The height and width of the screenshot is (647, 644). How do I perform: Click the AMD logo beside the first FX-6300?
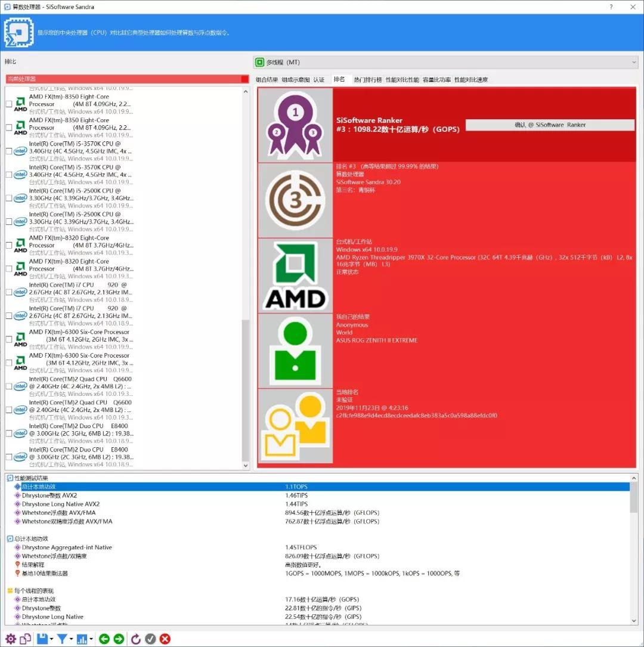point(20,339)
